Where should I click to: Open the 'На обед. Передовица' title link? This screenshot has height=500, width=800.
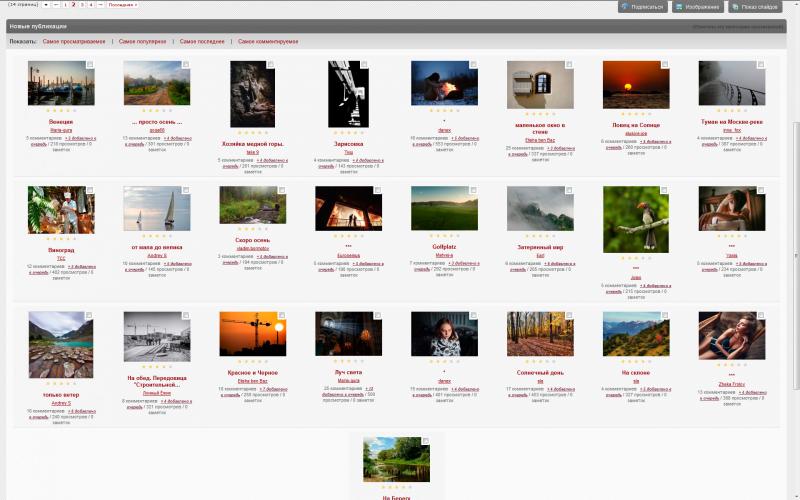coord(157,381)
